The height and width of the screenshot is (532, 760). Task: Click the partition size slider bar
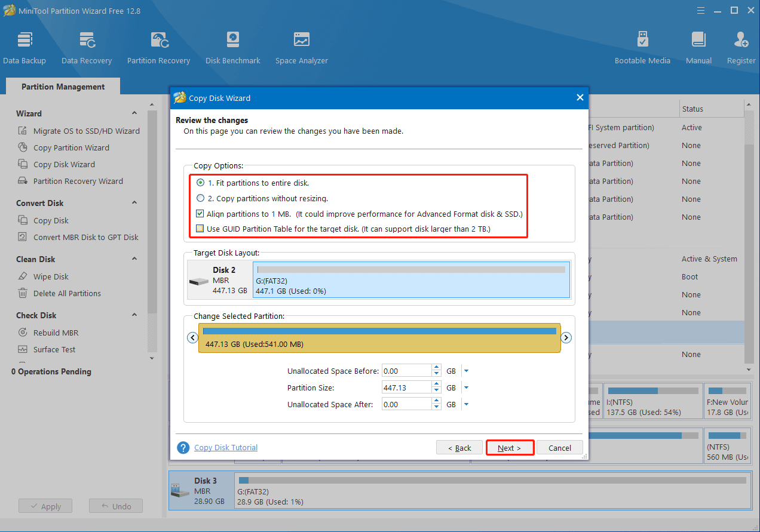coord(379,338)
